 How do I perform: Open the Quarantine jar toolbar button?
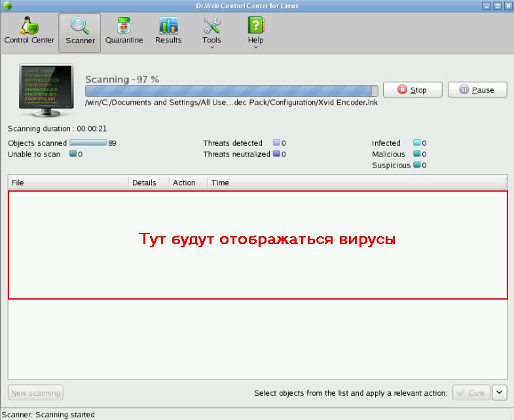click(x=124, y=31)
